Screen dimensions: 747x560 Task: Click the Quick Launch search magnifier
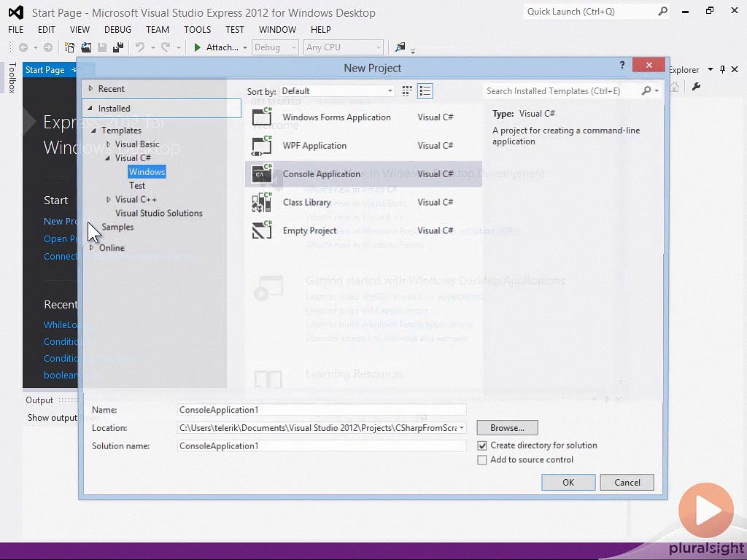click(x=662, y=12)
